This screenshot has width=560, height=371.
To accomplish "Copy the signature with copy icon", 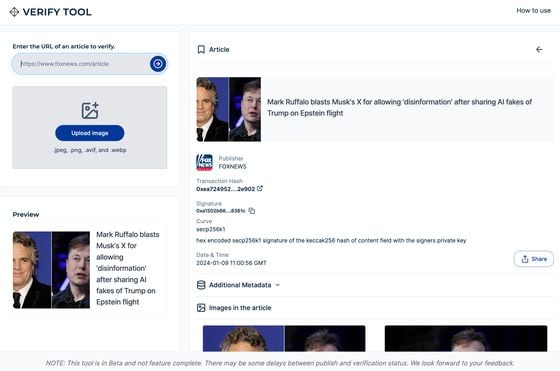I will pyautogui.click(x=252, y=211).
